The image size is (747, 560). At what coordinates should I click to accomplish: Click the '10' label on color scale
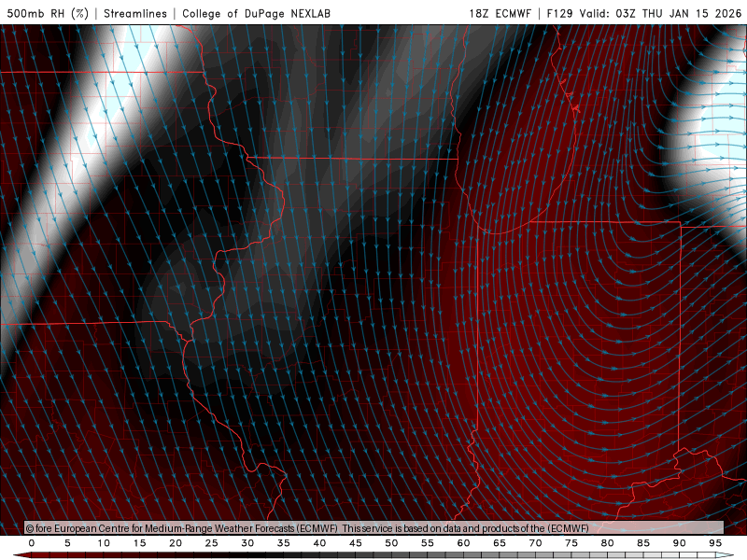pyautogui.click(x=104, y=543)
